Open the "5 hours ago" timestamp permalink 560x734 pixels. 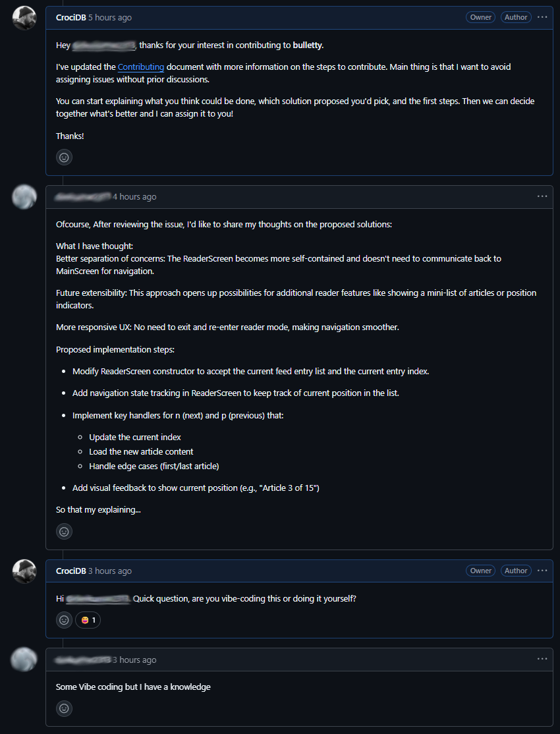(110, 18)
